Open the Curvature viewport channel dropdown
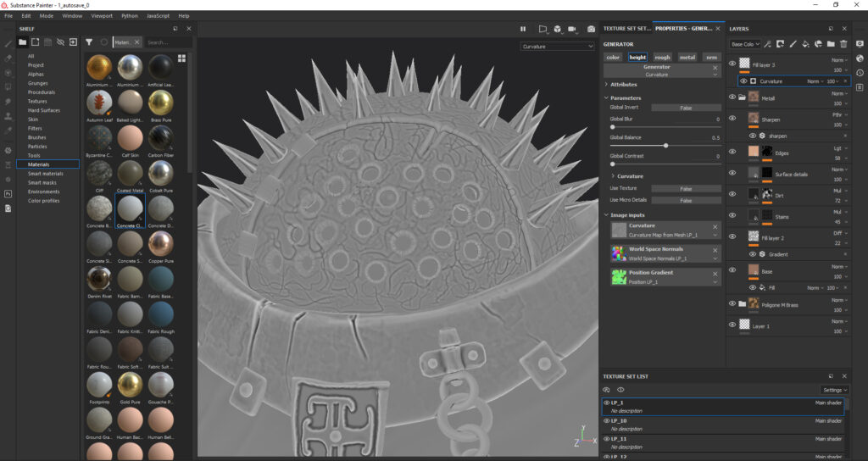The width and height of the screenshot is (868, 461). click(557, 47)
